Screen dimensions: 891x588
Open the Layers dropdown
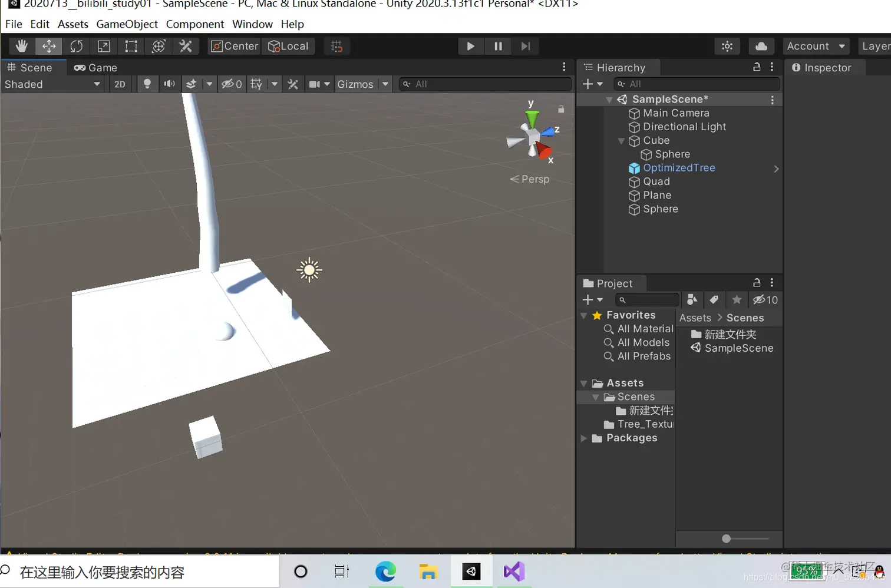(x=875, y=46)
